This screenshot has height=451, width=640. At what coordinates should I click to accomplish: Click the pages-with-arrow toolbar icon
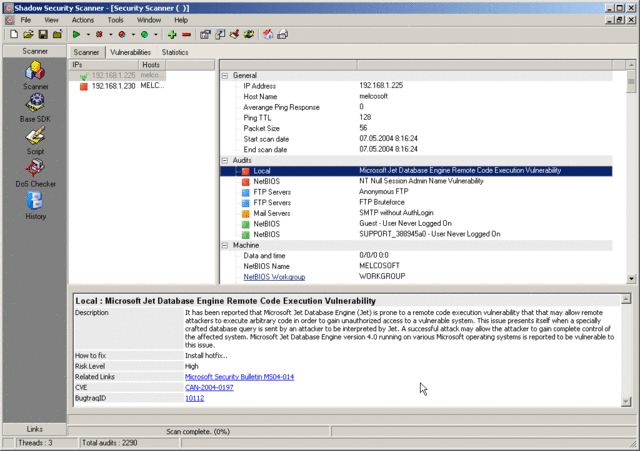coord(220,35)
